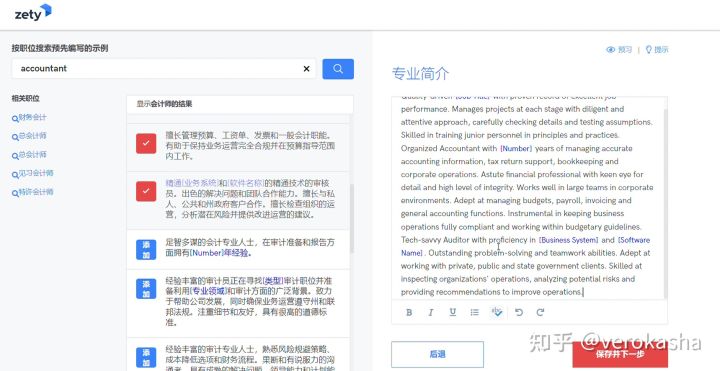Clear the accountant search text with the X

click(x=306, y=69)
